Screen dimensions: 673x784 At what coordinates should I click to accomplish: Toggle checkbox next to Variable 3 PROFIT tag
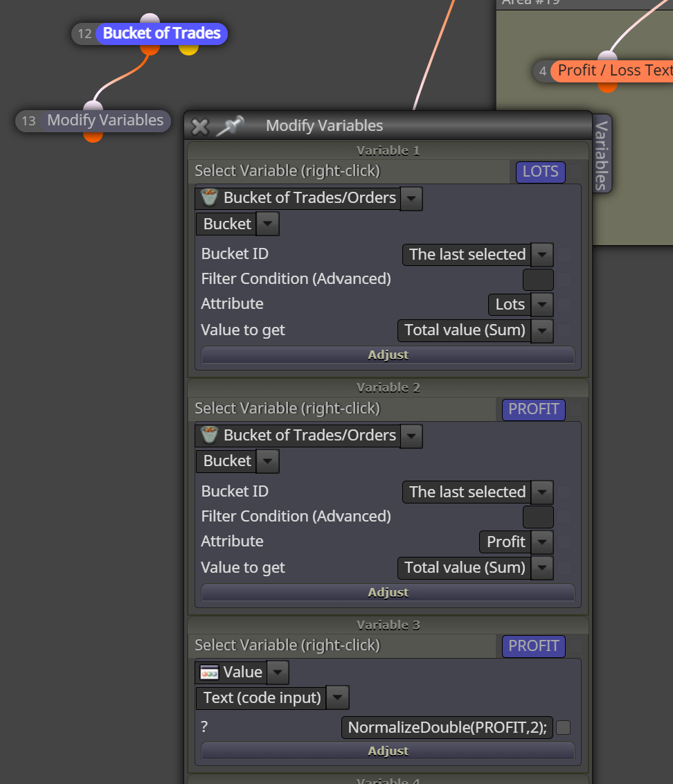575,646
